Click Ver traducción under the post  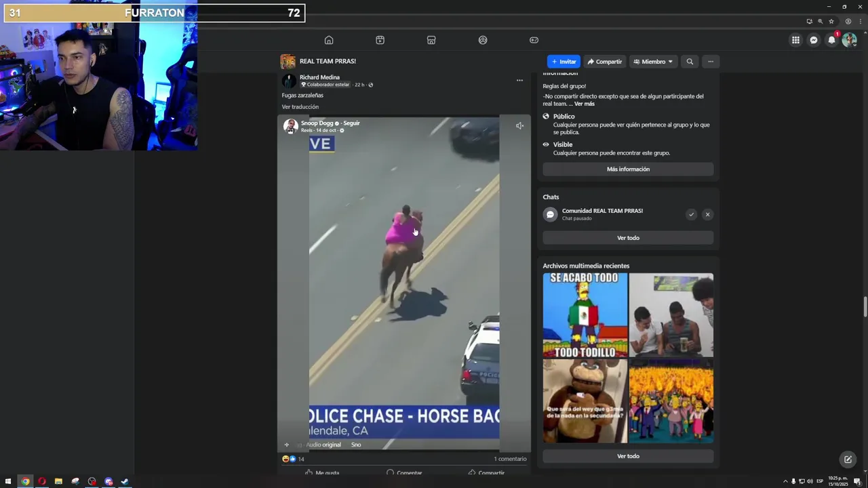(300, 107)
